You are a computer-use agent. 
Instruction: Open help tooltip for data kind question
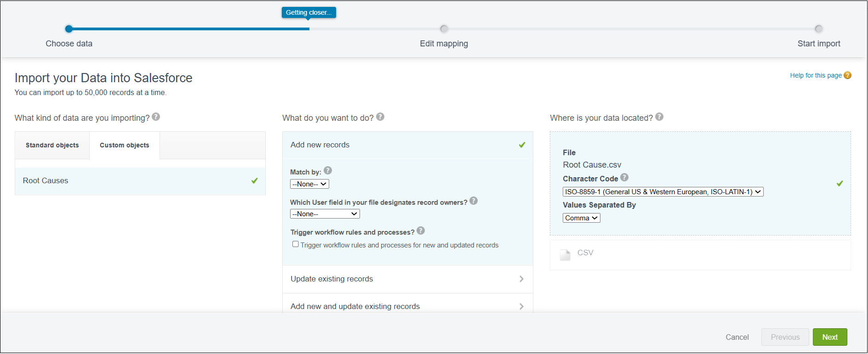(156, 117)
